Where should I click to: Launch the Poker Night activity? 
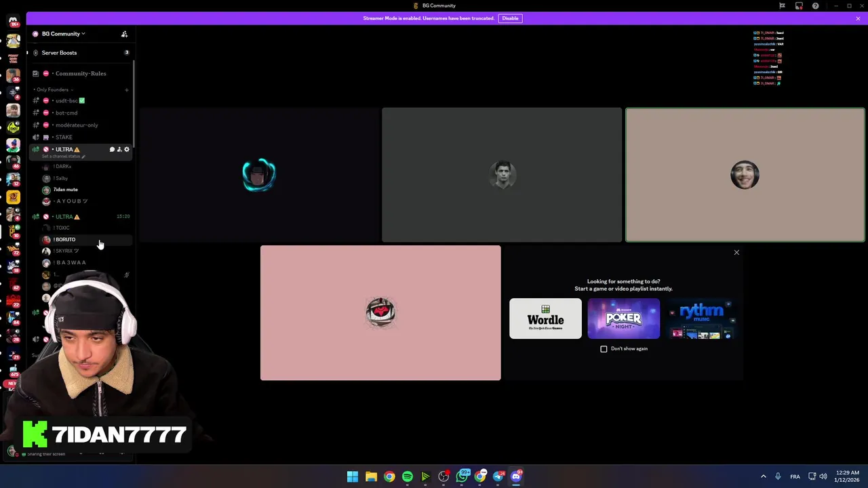click(x=623, y=319)
